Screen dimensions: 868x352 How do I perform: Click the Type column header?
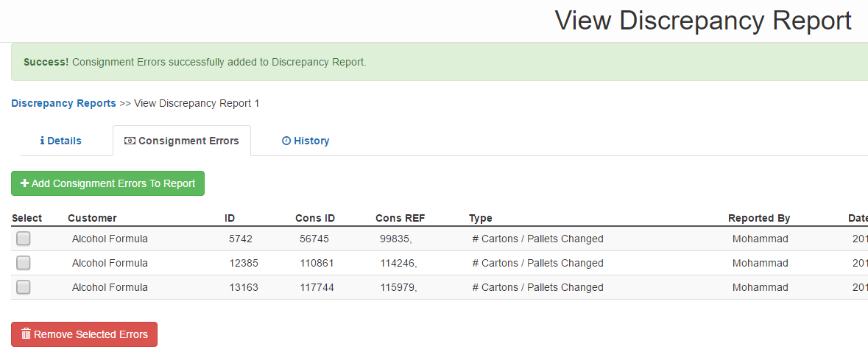[x=480, y=218]
